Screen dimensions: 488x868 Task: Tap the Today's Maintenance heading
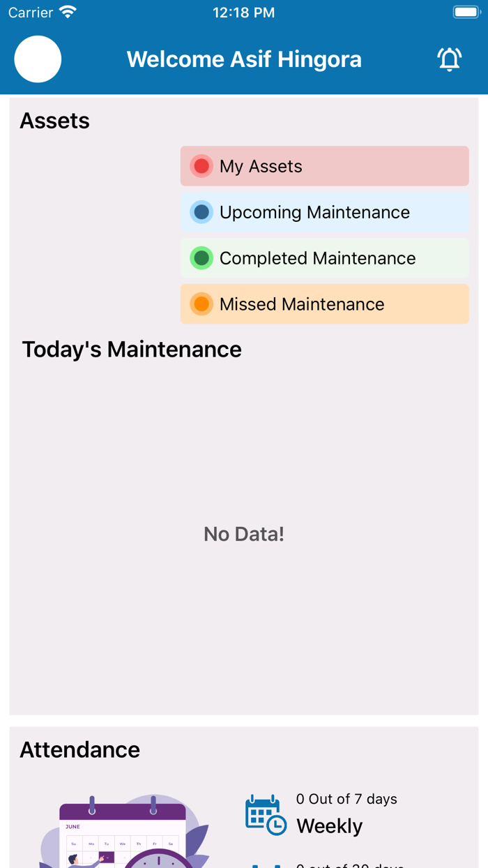coord(132,349)
